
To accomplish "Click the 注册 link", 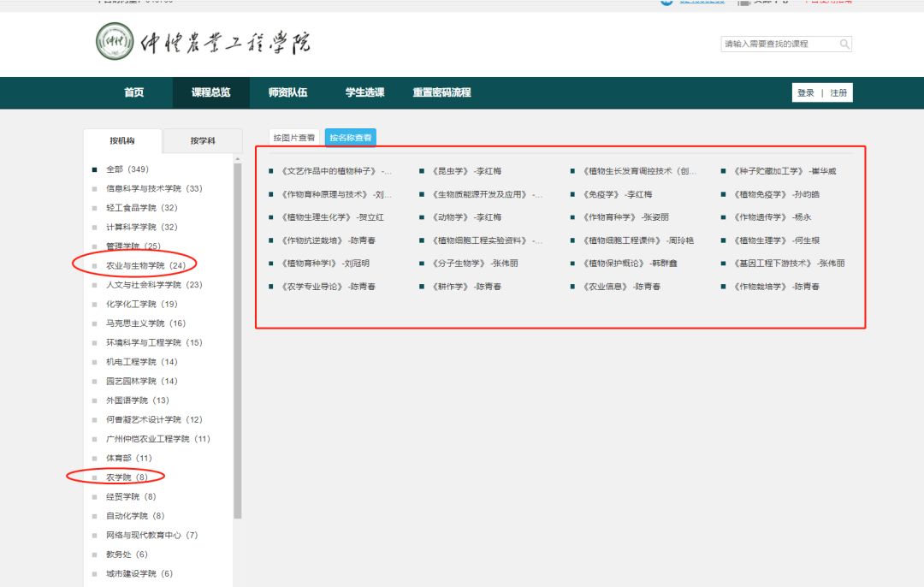I will coord(838,93).
